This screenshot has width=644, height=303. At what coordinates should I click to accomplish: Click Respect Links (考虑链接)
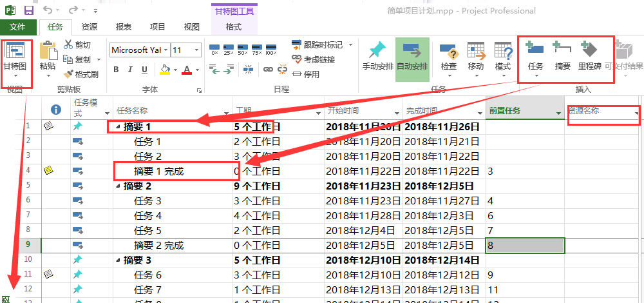314,59
